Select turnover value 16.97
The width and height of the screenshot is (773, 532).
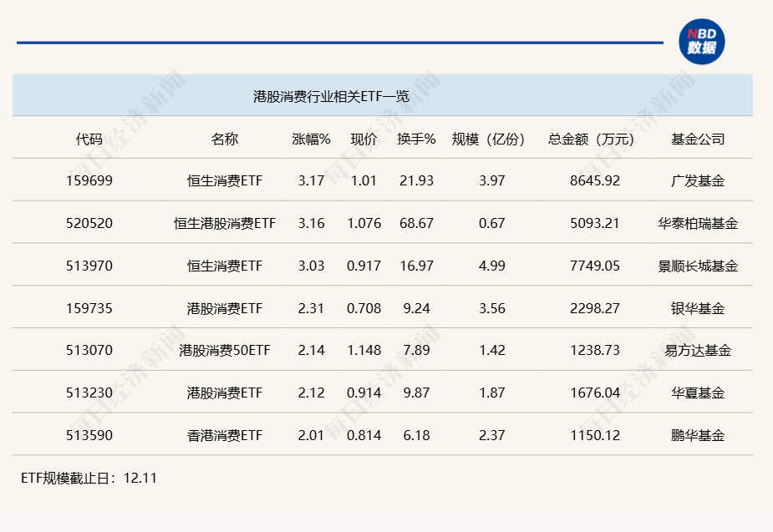416,266
